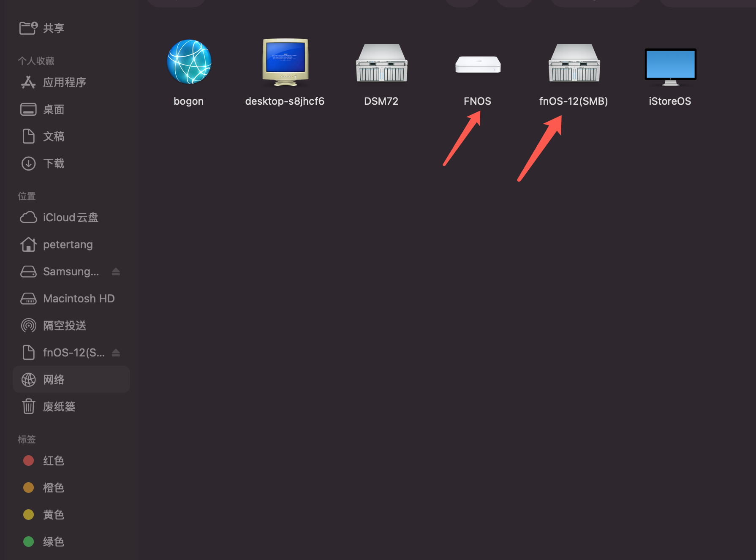Open iCloud云盘 location
756x560 pixels.
tap(71, 217)
